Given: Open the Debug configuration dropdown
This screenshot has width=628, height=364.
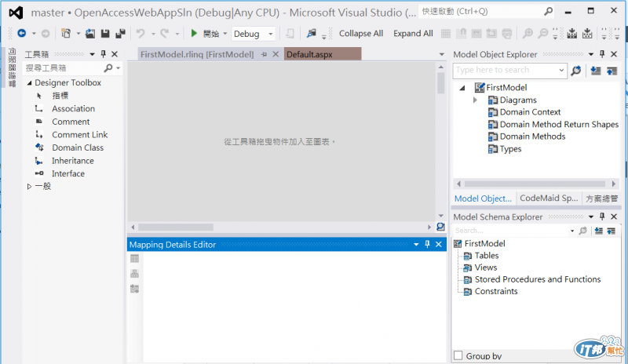Looking at the screenshot, I should [x=271, y=34].
